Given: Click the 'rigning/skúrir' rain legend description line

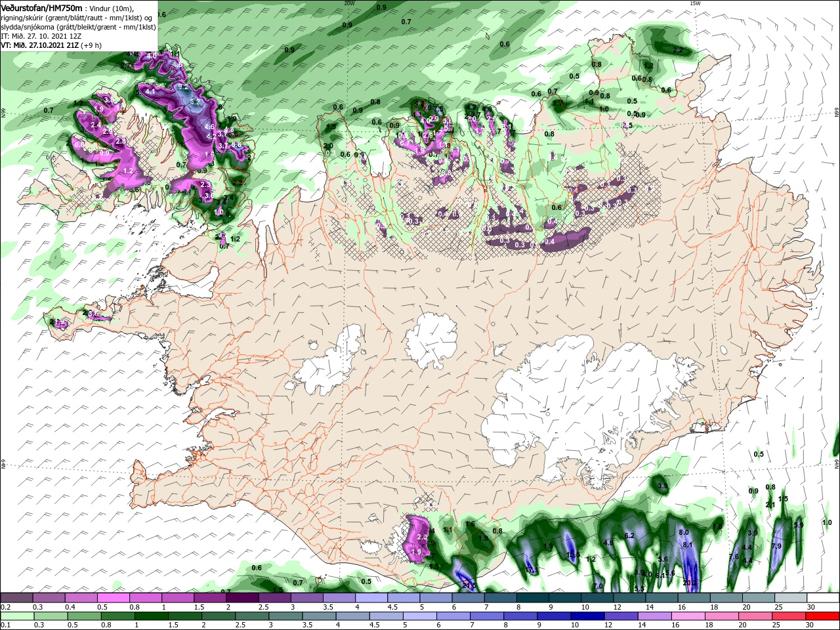Looking at the screenshot, I should (x=76, y=18).
